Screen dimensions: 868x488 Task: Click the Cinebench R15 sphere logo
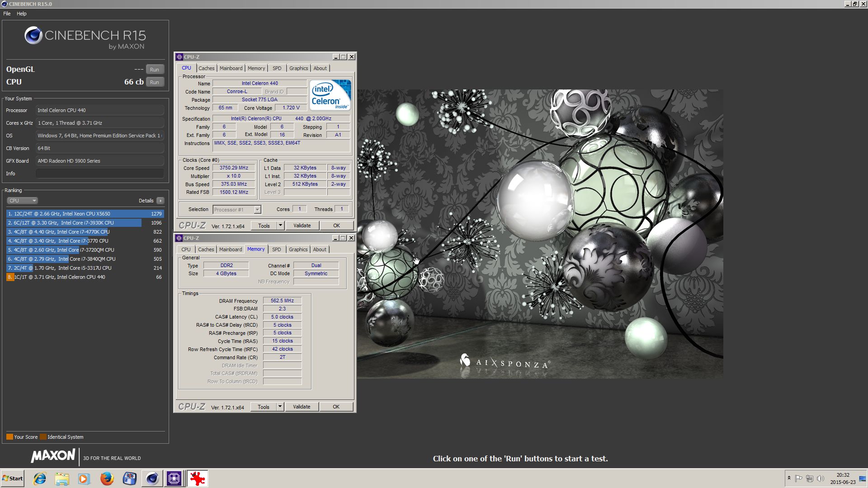click(33, 35)
